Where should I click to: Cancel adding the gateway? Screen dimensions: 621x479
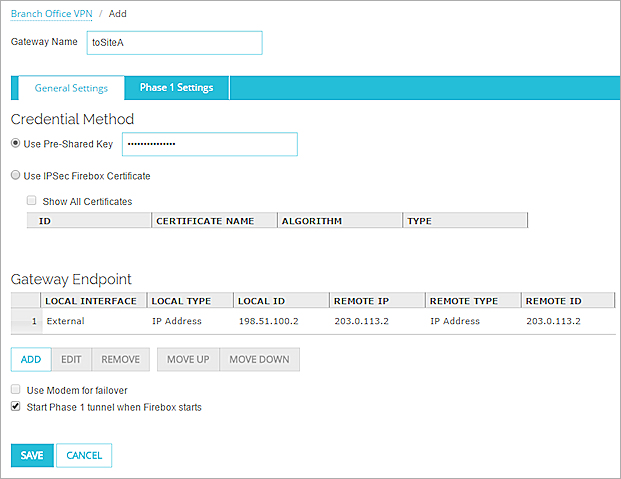[x=84, y=455]
